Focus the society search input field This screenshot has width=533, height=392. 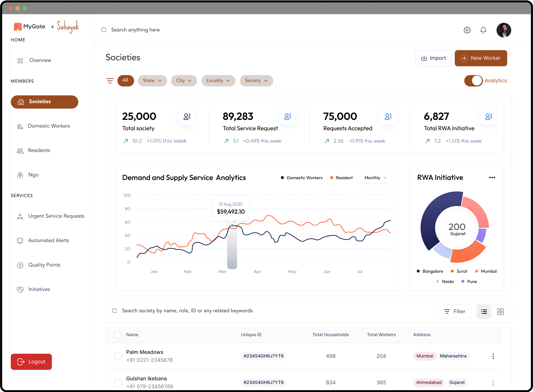pos(187,311)
